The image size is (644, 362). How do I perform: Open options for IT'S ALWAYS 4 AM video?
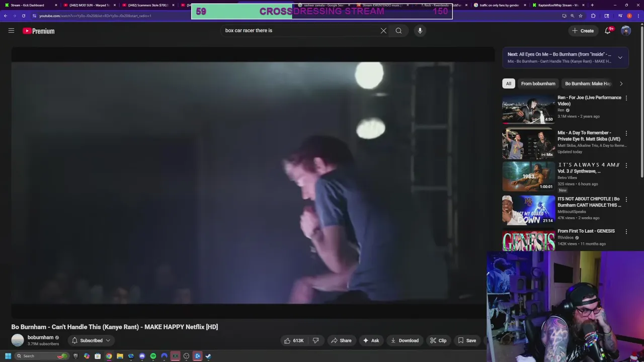626,165
